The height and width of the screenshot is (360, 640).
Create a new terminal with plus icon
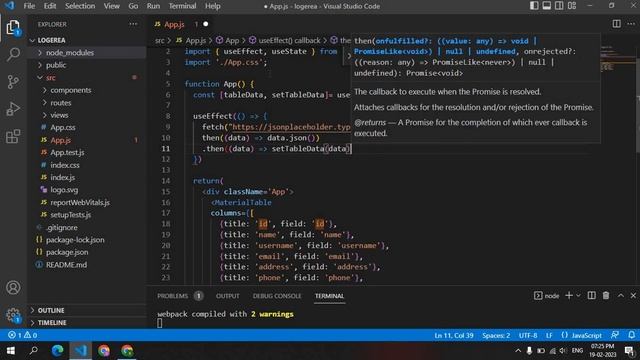569,296
